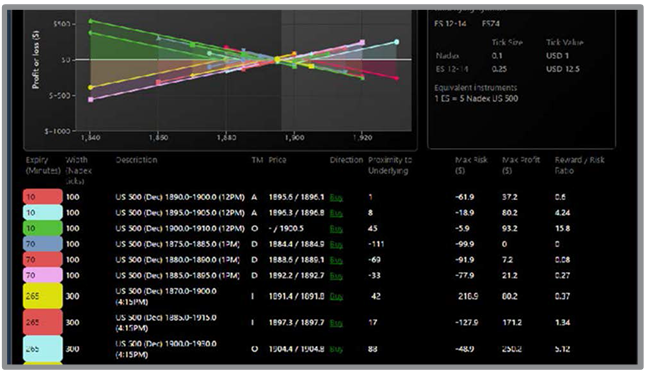Select the pink 70-minute expiry swatch
The height and width of the screenshot is (374, 650).
[x=43, y=275]
